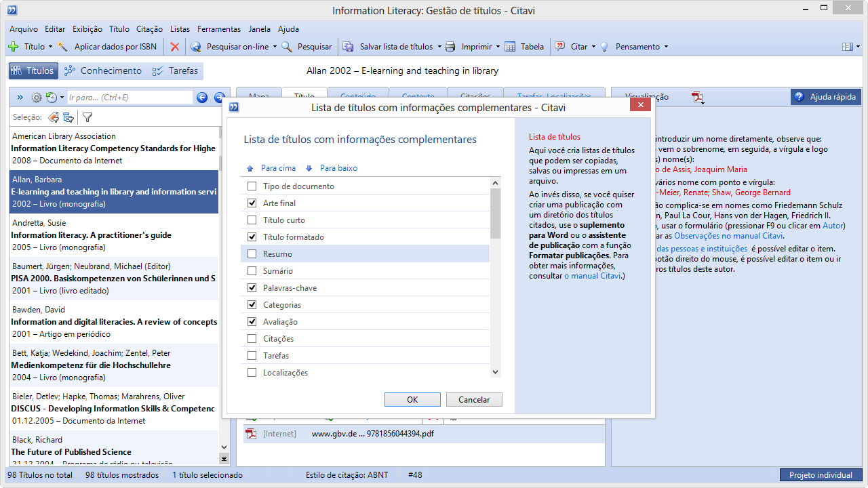868x488 pixels.
Task: Enable the Tarefas checkbox in dialog list
Action: pos(252,356)
